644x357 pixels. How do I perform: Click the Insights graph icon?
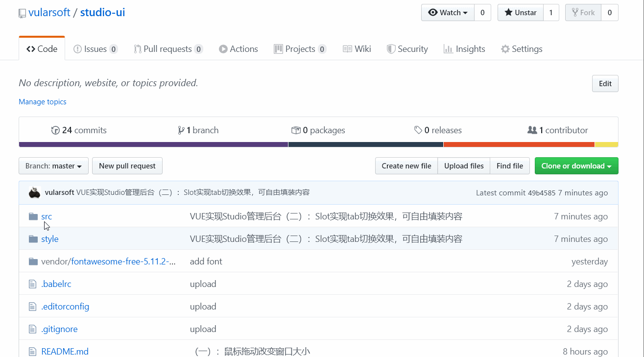pos(448,49)
